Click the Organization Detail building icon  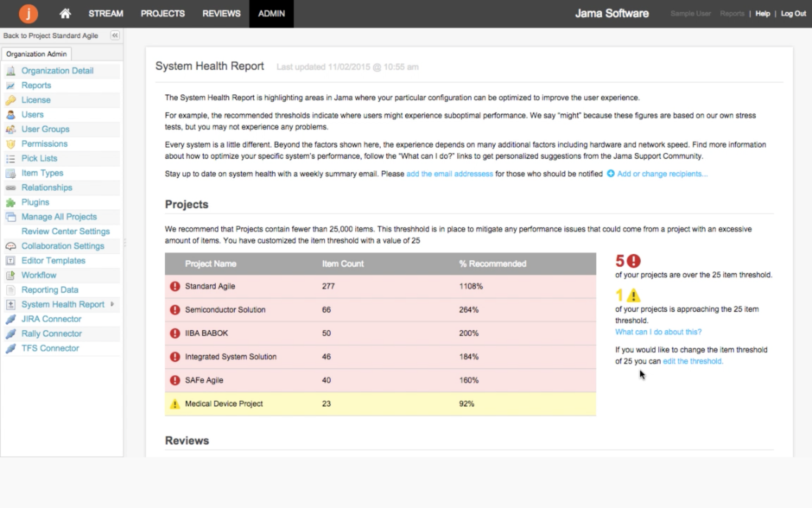[11, 71]
